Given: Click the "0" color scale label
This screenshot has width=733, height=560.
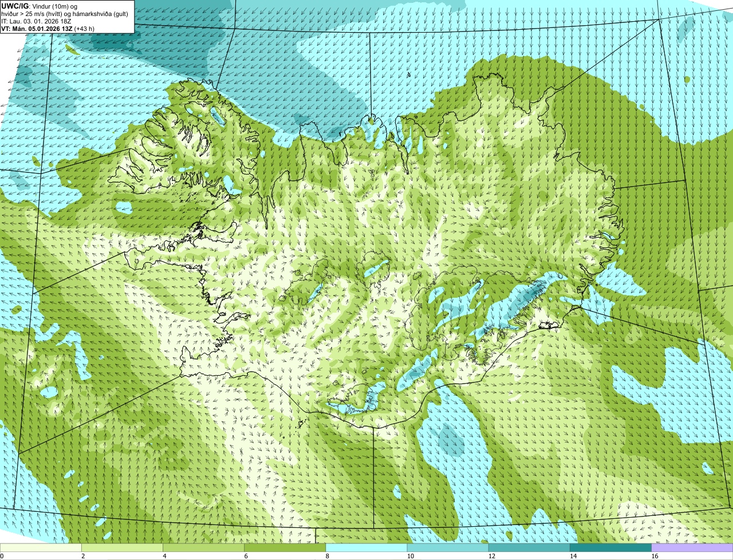Looking at the screenshot, I should [2, 556].
